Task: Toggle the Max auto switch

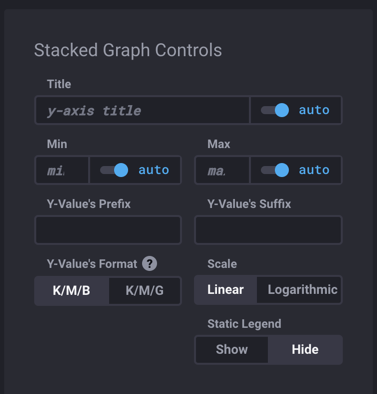Action: click(275, 170)
